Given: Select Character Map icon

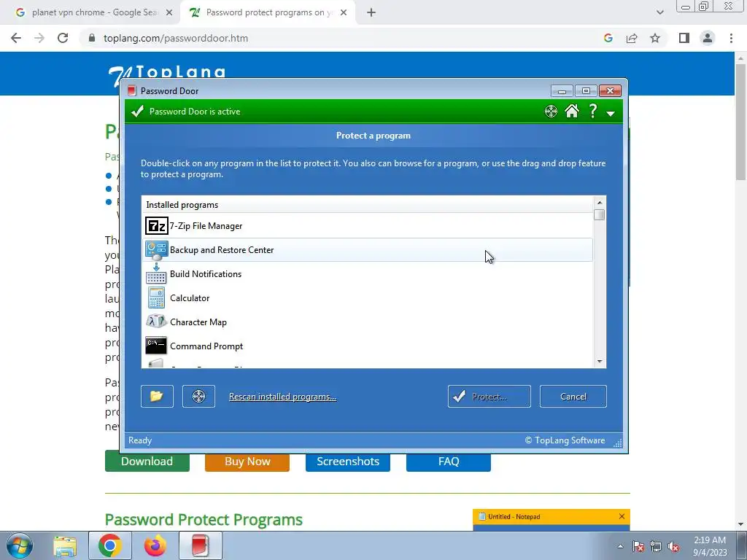Looking at the screenshot, I should [156, 322].
